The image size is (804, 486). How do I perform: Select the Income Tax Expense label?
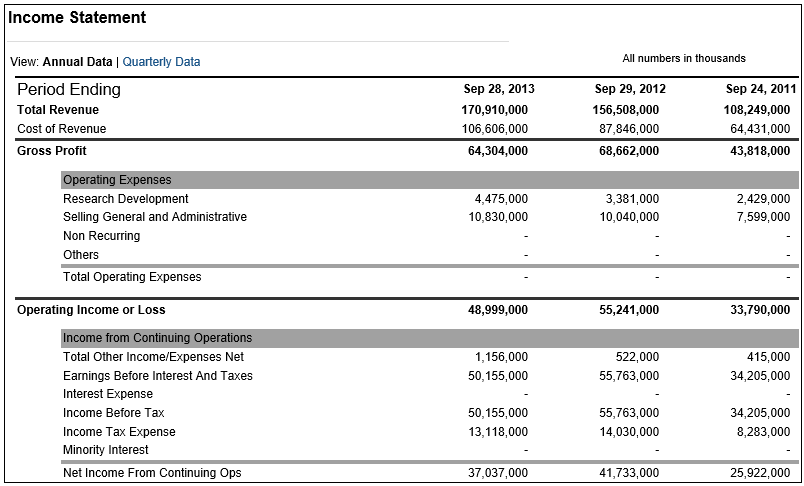pos(119,432)
